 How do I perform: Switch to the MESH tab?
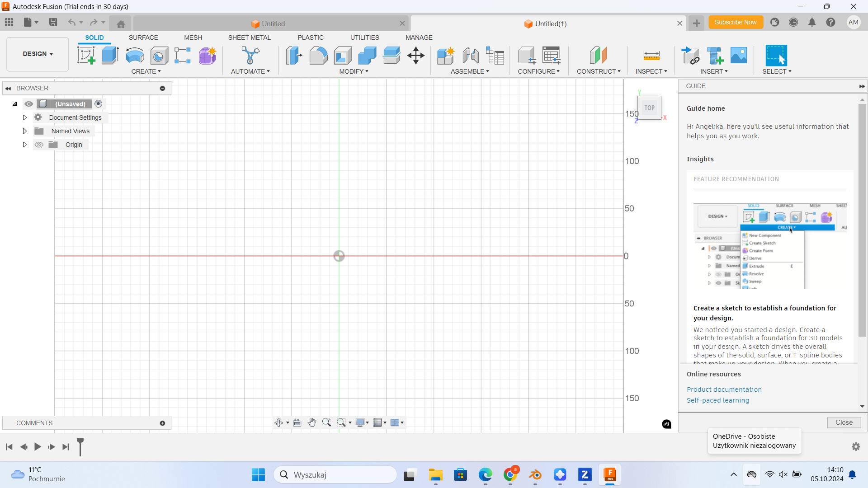coord(193,38)
